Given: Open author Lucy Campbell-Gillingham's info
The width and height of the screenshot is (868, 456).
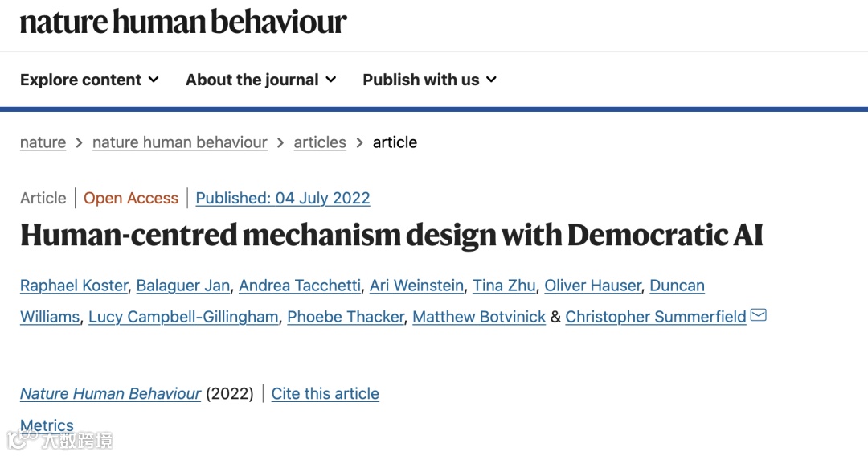Looking at the screenshot, I should (x=183, y=317).
